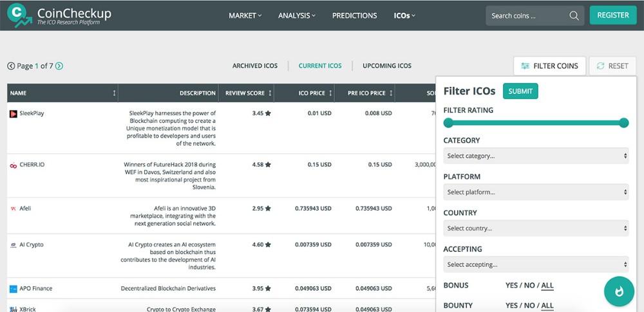Go to previous page arrow icon

click(11, 66)
